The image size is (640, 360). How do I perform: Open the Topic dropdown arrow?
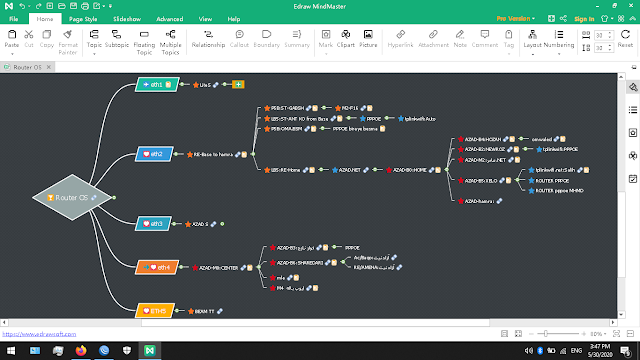pos(94,54)
